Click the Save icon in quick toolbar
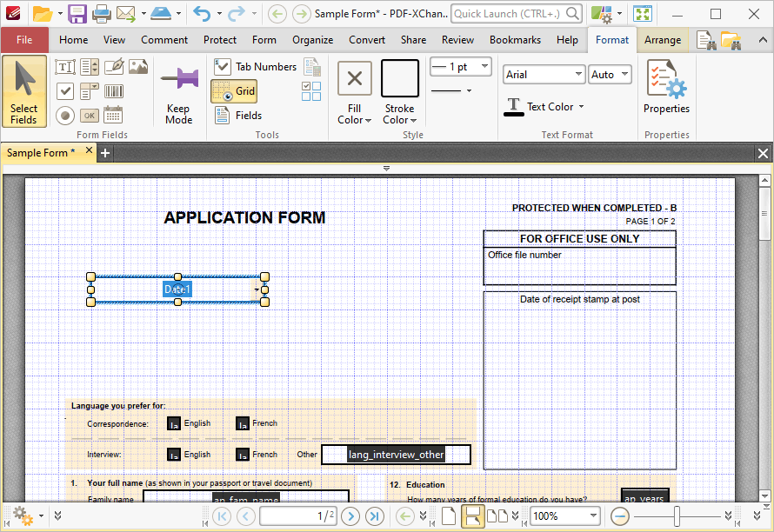The image size is (774, 532). click(77, 14)
